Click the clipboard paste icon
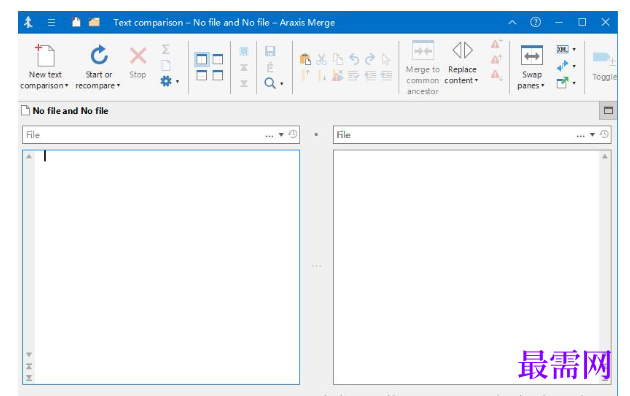The image size is (630, 396). tap(305, 59)
